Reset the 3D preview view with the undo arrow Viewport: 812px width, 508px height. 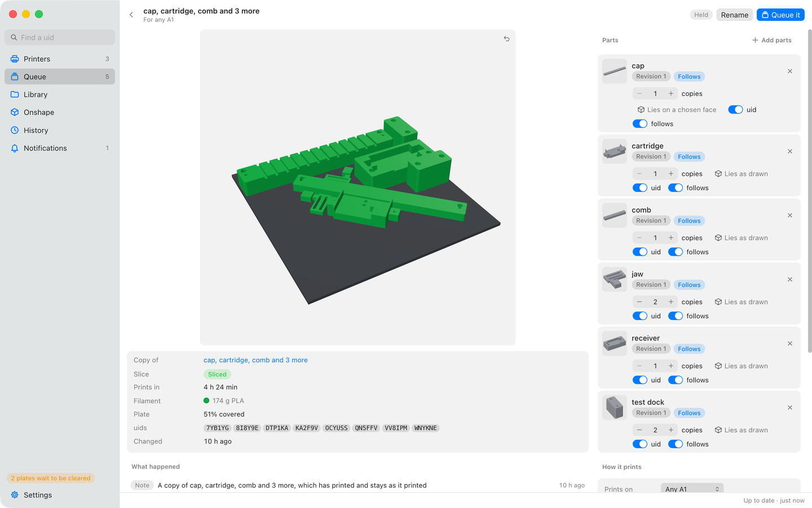click(x=506, y=39)
